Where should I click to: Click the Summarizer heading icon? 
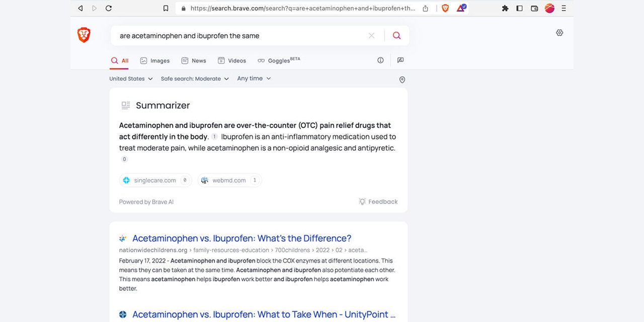pos(125,105)
